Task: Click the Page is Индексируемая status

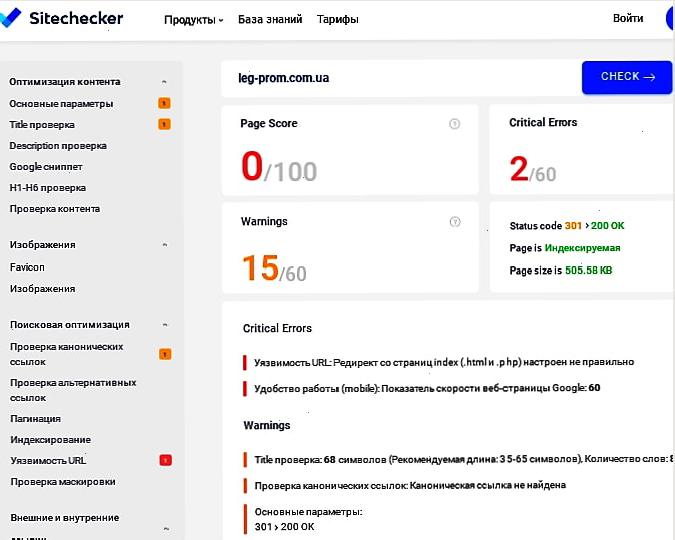Action: pyautogui.click(x=565, y=248)
